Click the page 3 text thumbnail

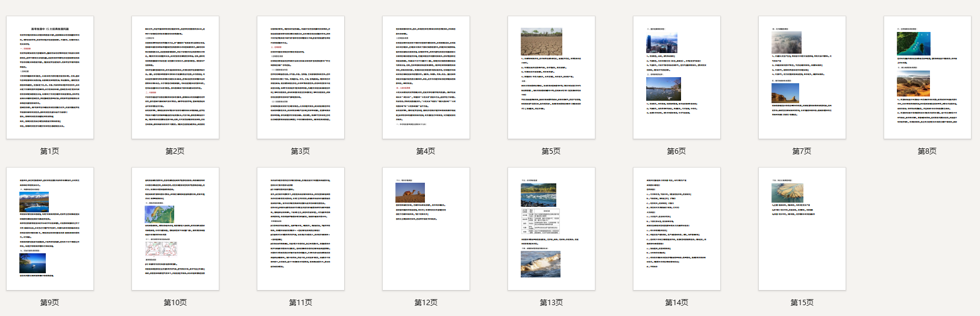point(301,78)
